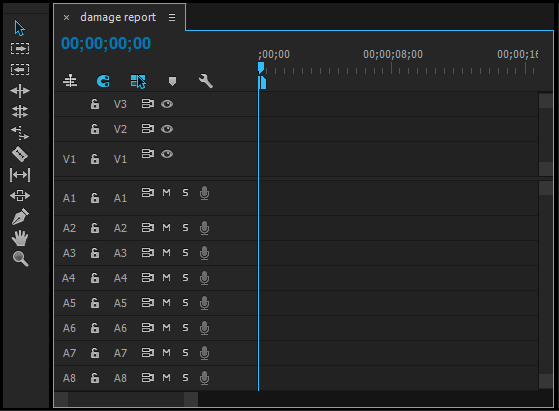Screen dimensions: 559x411
Task: Add Marker from the timeline header
Action: [172, 82]
